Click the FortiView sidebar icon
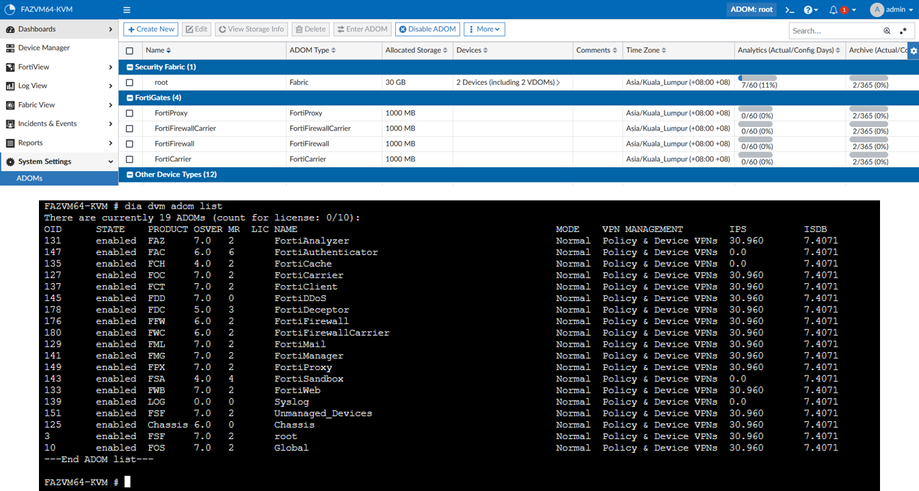The image size is (919, 491). click(x=10, y=67)
